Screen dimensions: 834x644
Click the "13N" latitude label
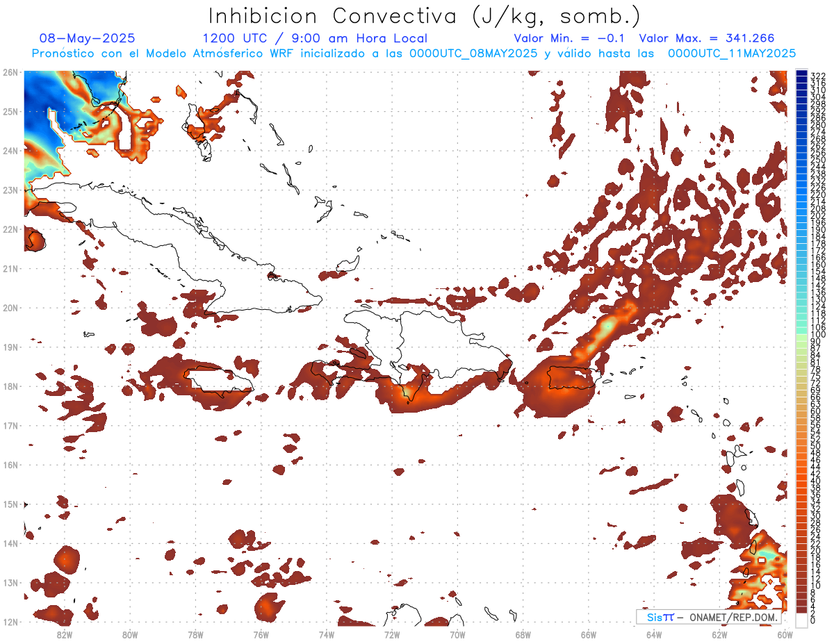[10, 583]
